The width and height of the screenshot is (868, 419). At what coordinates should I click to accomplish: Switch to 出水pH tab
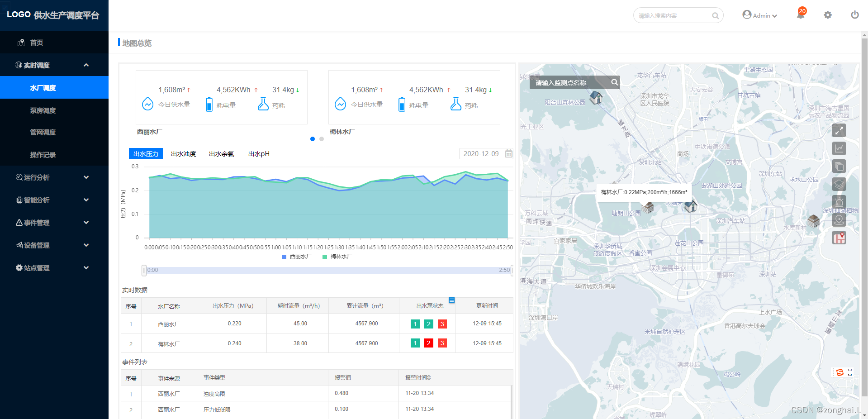coord(259,154)
